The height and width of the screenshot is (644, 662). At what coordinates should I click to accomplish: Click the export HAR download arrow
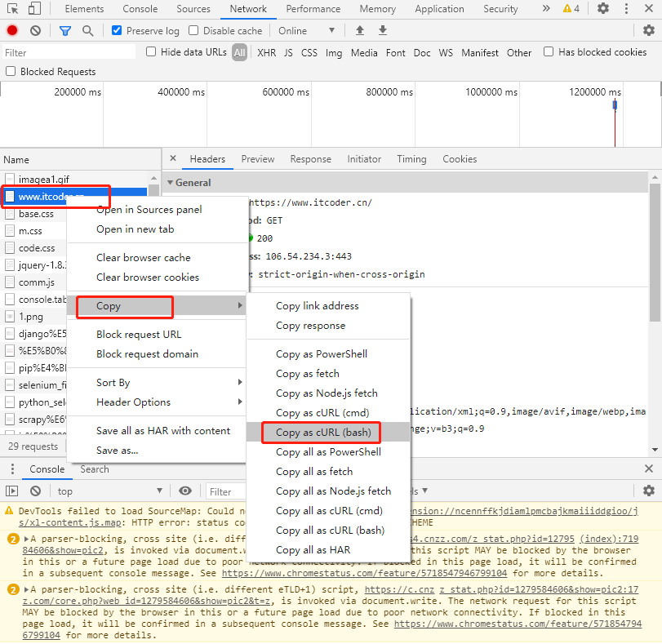[x=383, y=30]
